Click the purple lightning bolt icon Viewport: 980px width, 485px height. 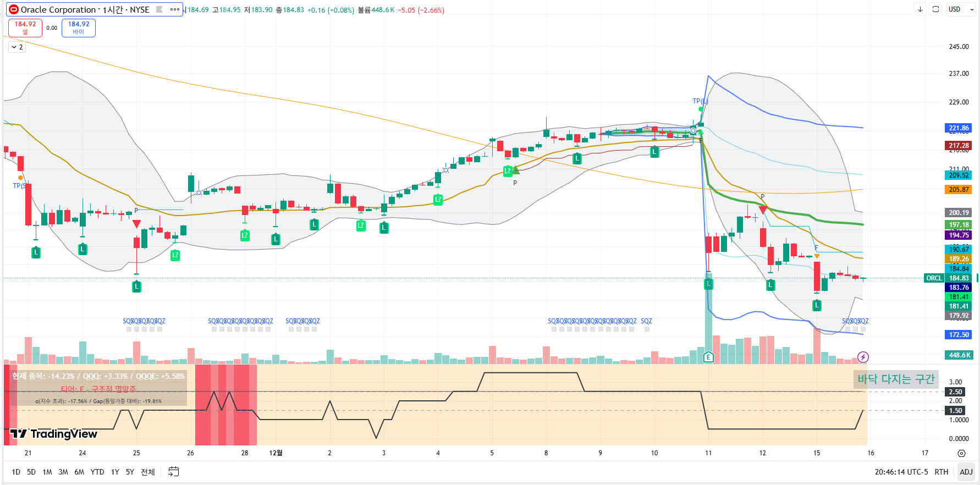click(x=863, y=357)
